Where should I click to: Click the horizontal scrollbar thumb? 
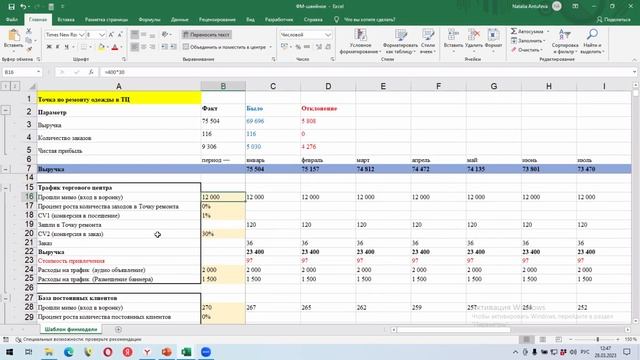pyautogui.click(x=453, y=330)
